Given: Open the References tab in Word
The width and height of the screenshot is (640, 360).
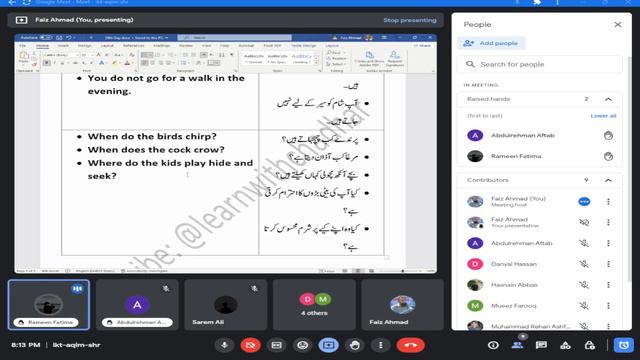Looking at the screenshot, I should pyautogui.click(x=133, y=46).
